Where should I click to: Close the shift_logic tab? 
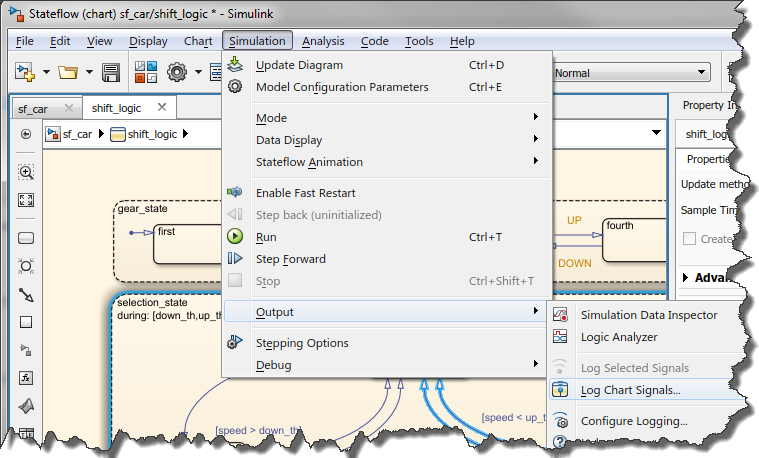(160, 107)
